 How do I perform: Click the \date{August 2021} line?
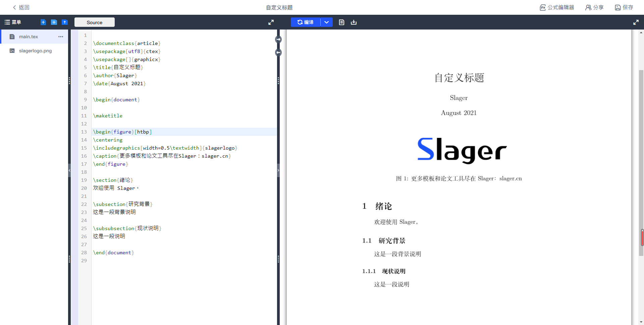pyautogui.click(x=119, y=84)
